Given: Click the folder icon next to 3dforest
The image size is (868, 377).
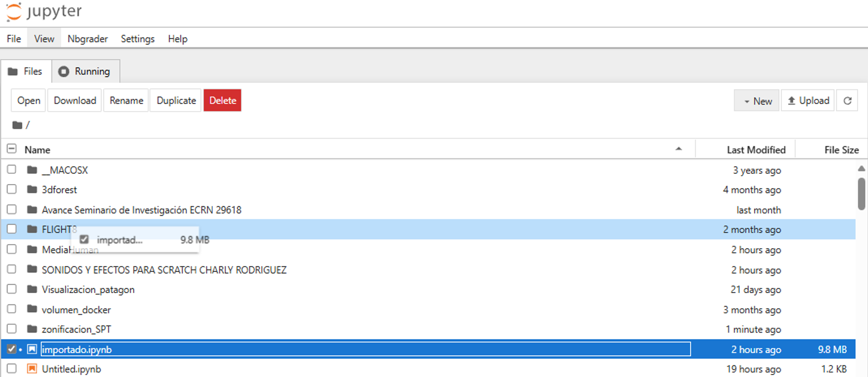Looking at the screenshot, I should tap(33, 189).
